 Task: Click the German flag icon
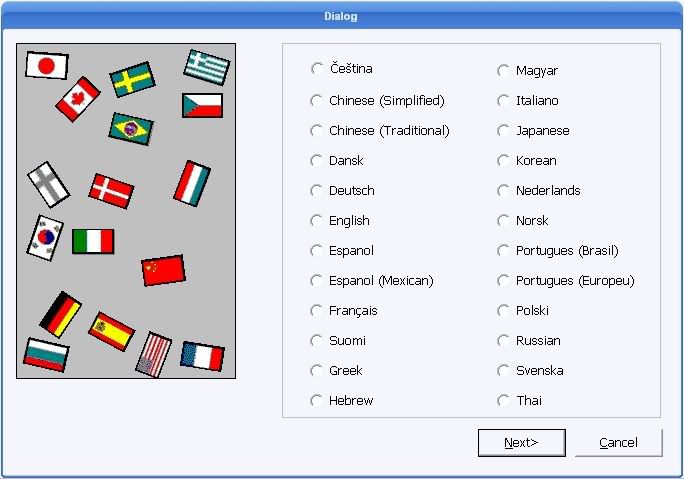[60, 314]
